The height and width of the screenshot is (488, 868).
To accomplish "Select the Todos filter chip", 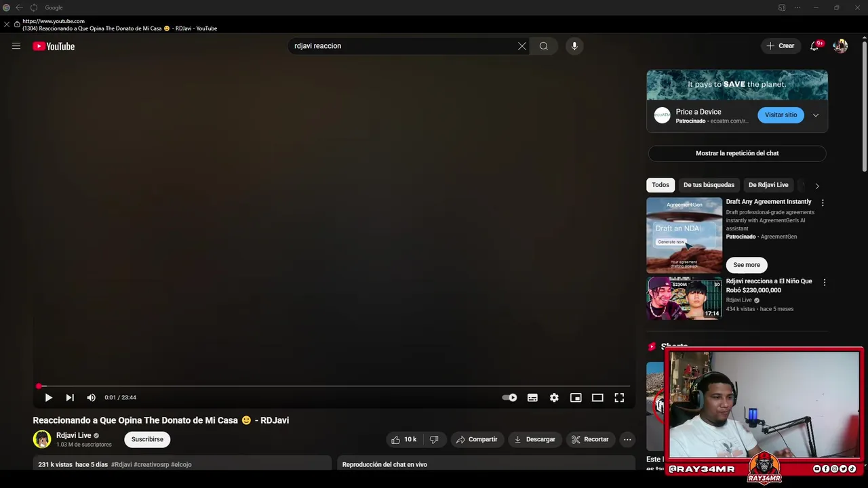I will coord(660,185).
